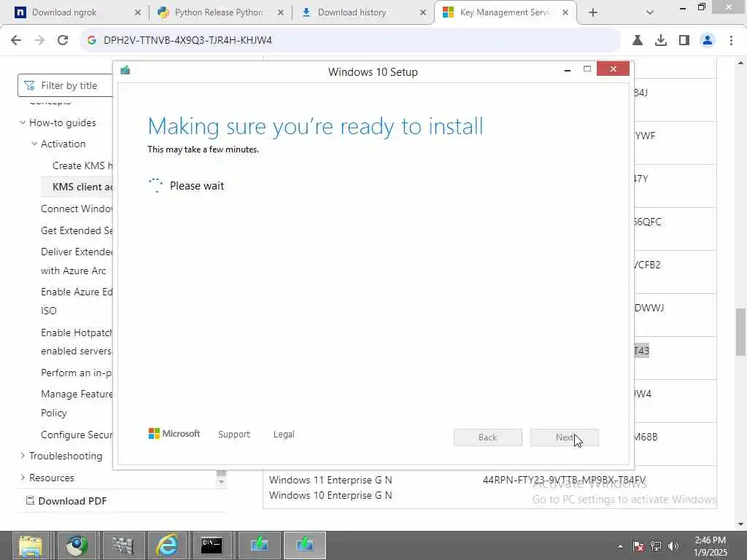Open the user profile avatar

pyautogui.click(x=708, y=41)
